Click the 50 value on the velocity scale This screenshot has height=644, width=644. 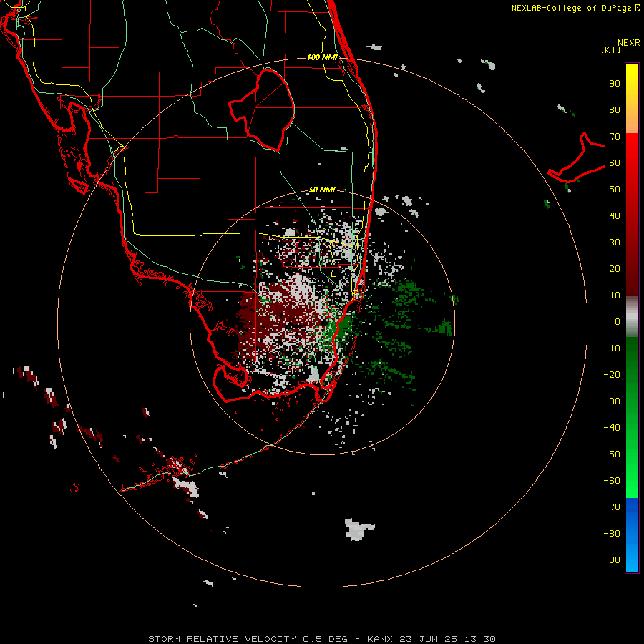click(x=615, y=190)
